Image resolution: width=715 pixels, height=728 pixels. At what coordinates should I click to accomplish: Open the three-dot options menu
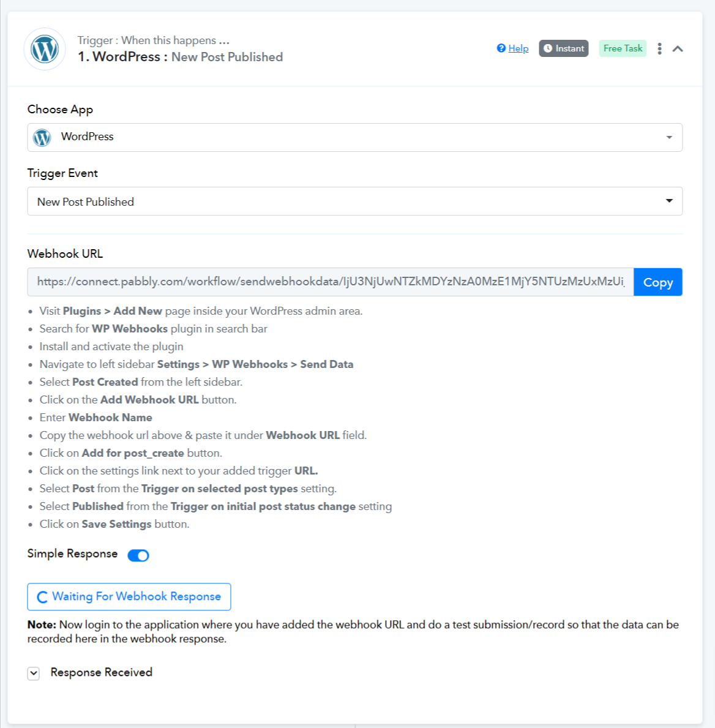[x=659, y=49]
